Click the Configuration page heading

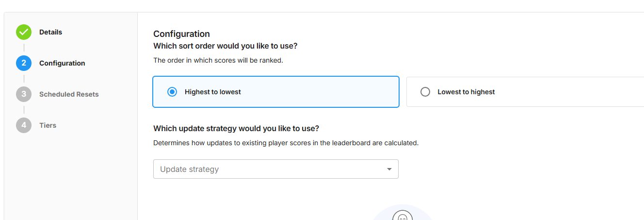181,34
